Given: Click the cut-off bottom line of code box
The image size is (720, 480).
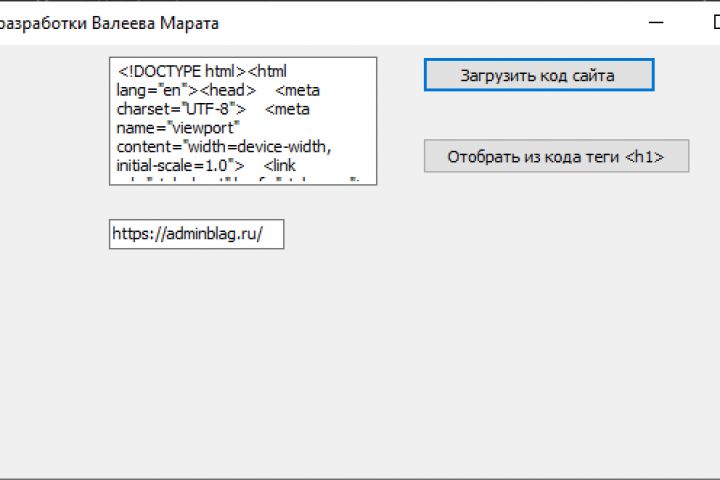Looking at the screenshot, I should pyautogui.click(x=240, y=180).
